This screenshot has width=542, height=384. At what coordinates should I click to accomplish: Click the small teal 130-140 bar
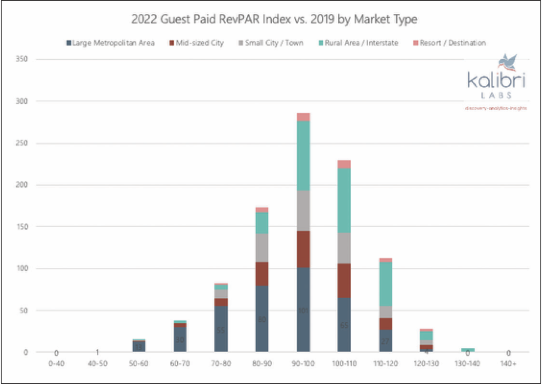click(468, 350)
